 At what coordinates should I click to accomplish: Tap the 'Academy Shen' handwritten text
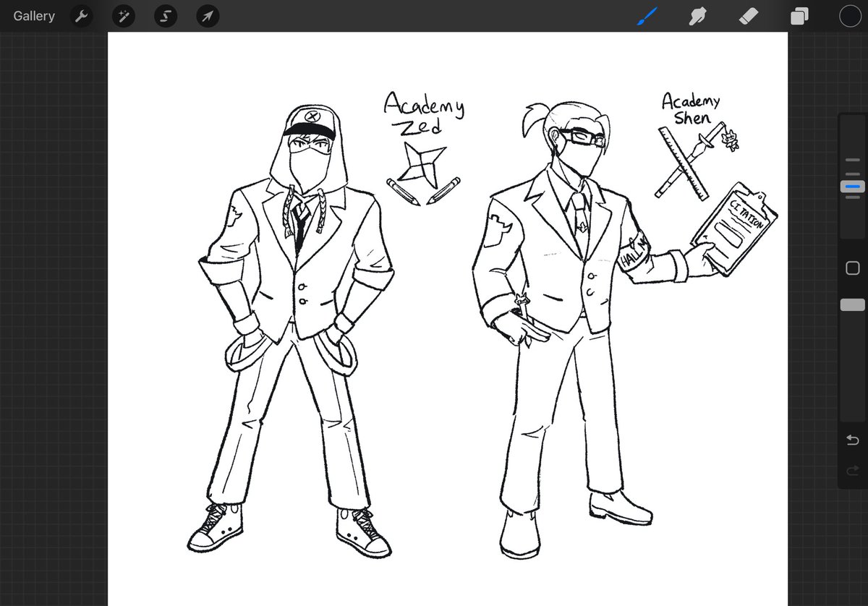point(692,110)
